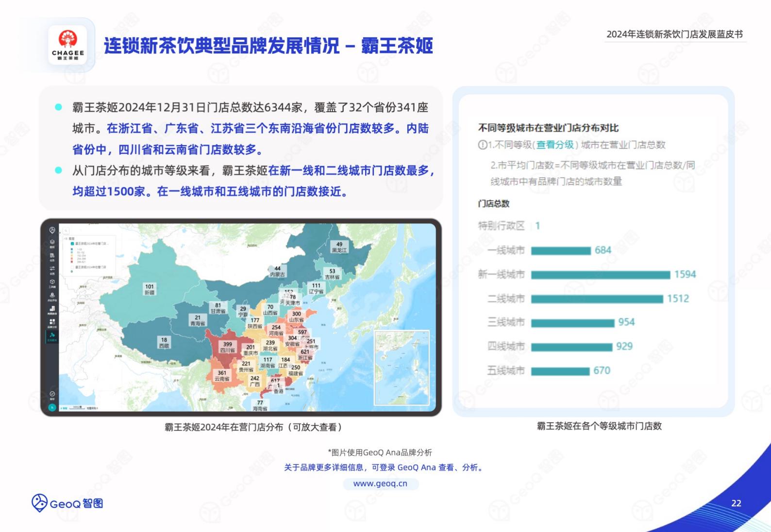Click the 不同等级城市在营业门店分布对比 title

(548, 128)
